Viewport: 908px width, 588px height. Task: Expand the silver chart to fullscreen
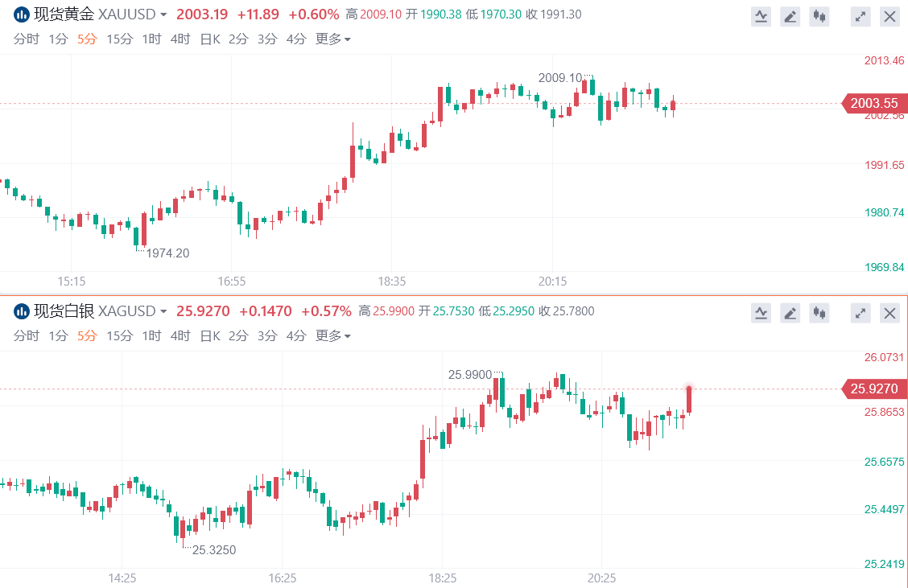861,313
